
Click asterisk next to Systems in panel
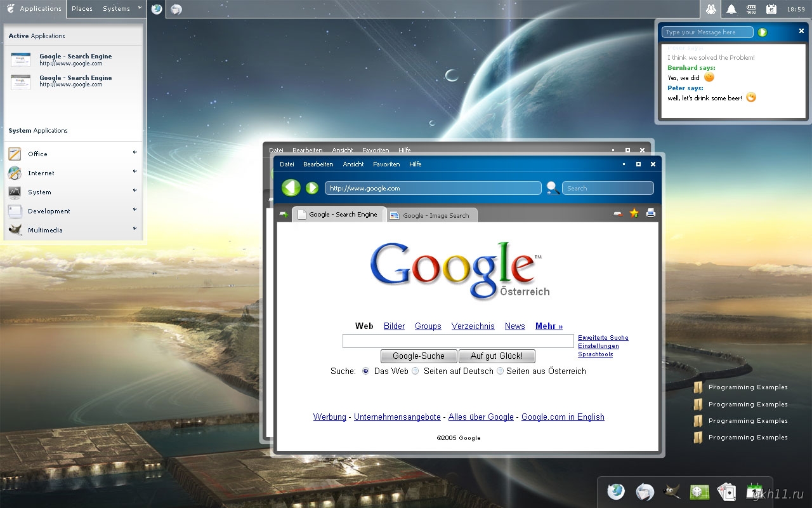click(140, 9)
